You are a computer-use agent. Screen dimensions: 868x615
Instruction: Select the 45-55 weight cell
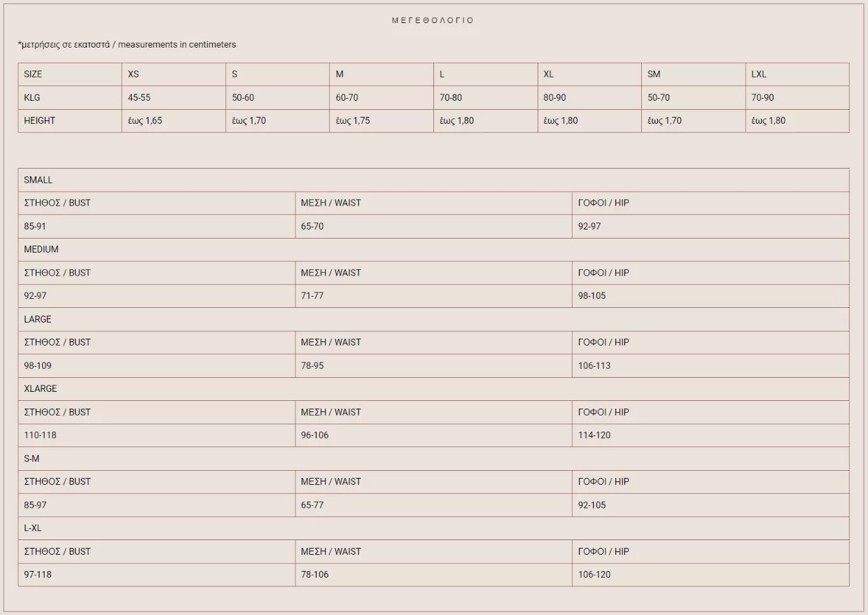point(139,98)
